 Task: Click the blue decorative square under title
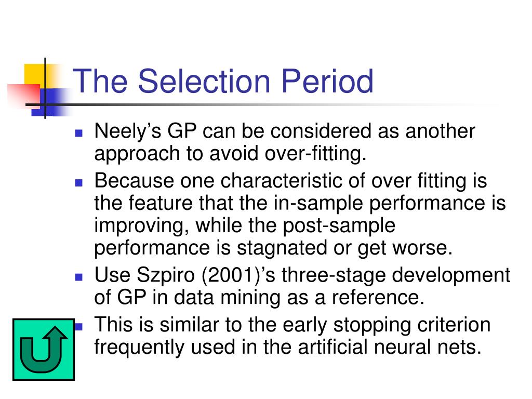click(51, 102)
